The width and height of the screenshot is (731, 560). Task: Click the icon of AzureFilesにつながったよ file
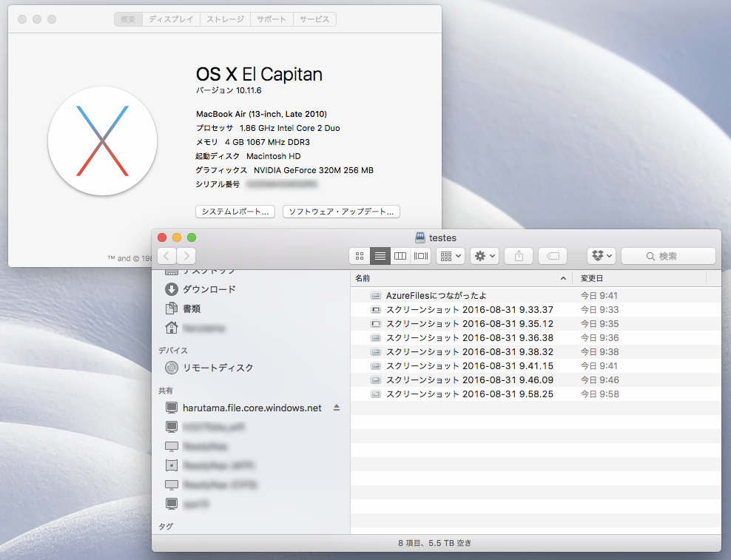pos(376,296)
